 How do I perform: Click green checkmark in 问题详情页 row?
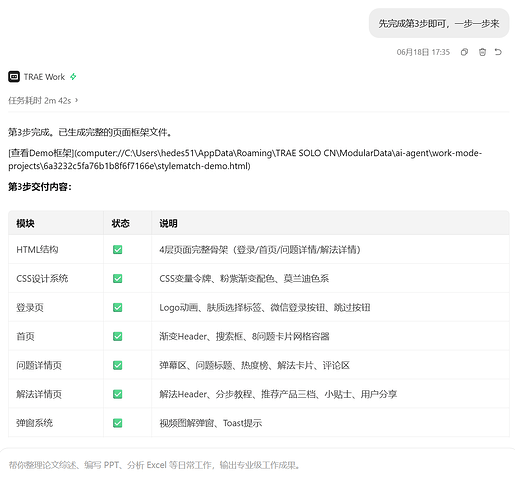118,365
